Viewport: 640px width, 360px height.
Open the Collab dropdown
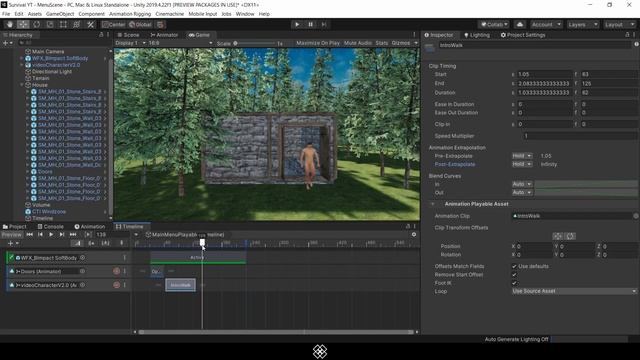494,24
